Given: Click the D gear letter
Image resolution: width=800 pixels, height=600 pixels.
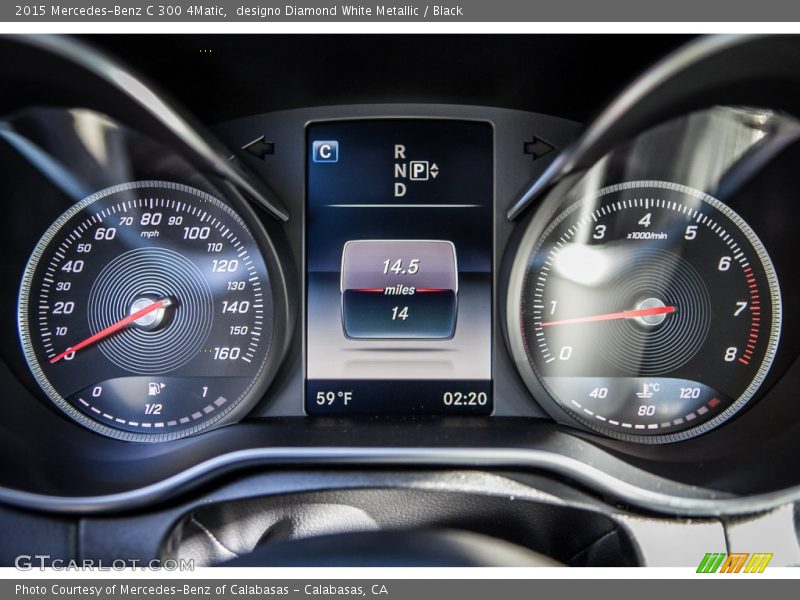Looking at the screenshot, I should tap(400, 190).
